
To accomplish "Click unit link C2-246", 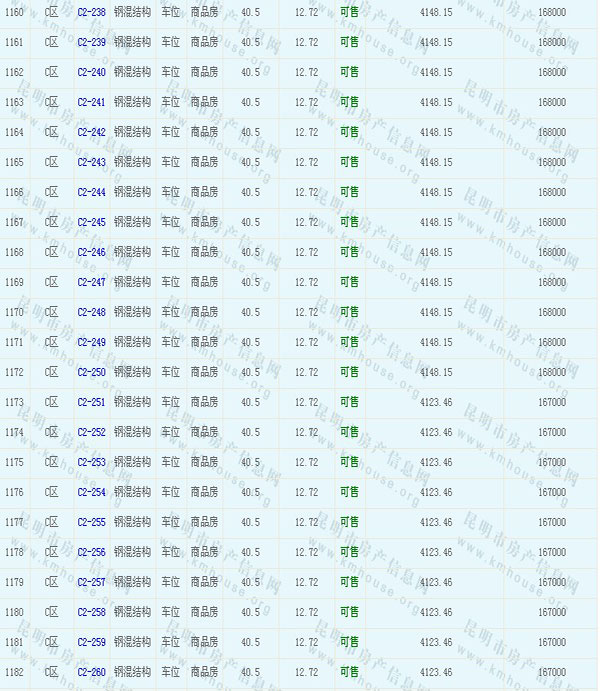I will pyautogui.click(x=91, y=252).
